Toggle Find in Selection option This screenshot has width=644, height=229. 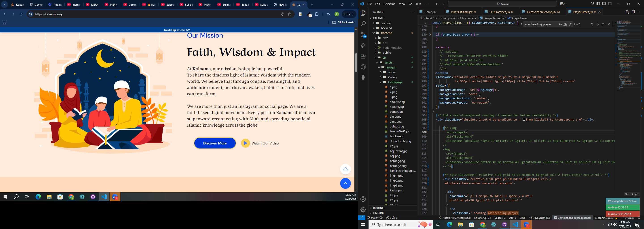click(603, 24)
